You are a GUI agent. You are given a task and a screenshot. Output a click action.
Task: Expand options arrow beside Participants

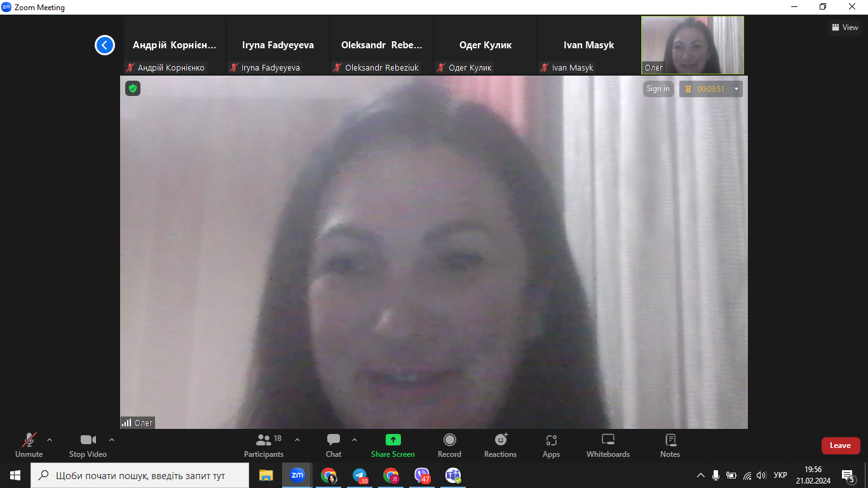(x=297, y=440)
